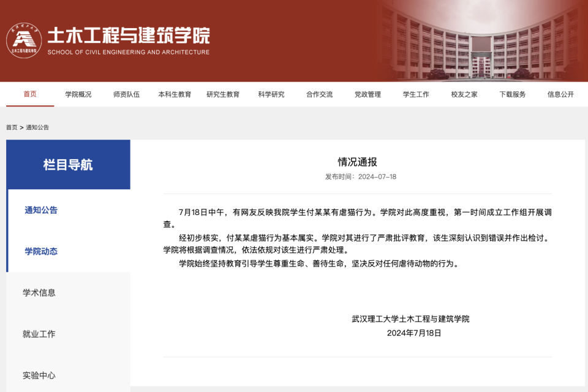
Task: Open 学术信息 sidebar item
Action: click(39, 293)
